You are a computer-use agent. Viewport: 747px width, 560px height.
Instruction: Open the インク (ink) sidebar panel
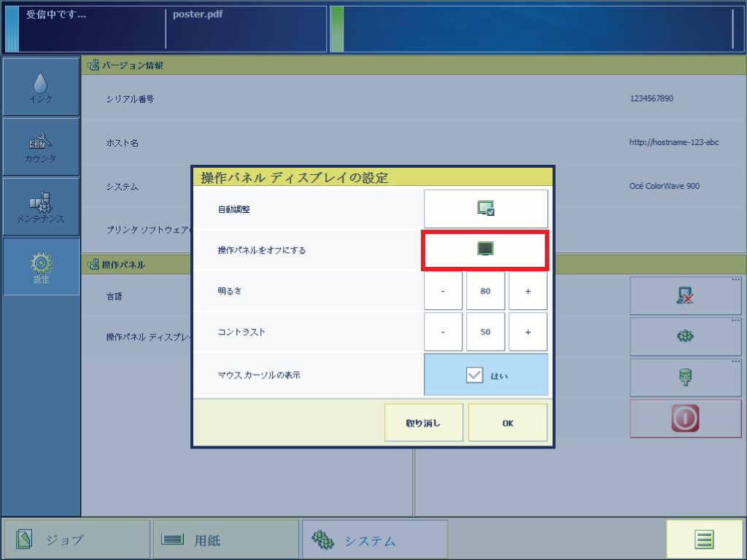pyautogui.click(x=41, y=87)
